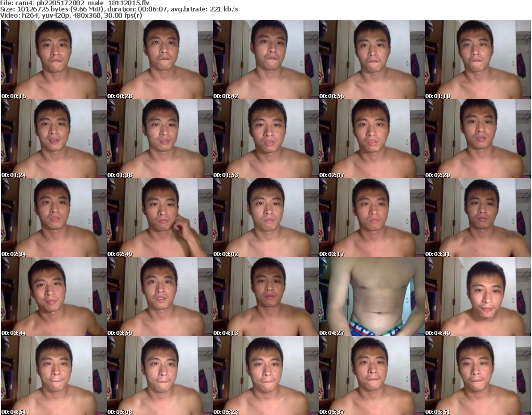
Task: Click the file name cam4_pb2205172002_male_18112015.flv
Action: 82,3
